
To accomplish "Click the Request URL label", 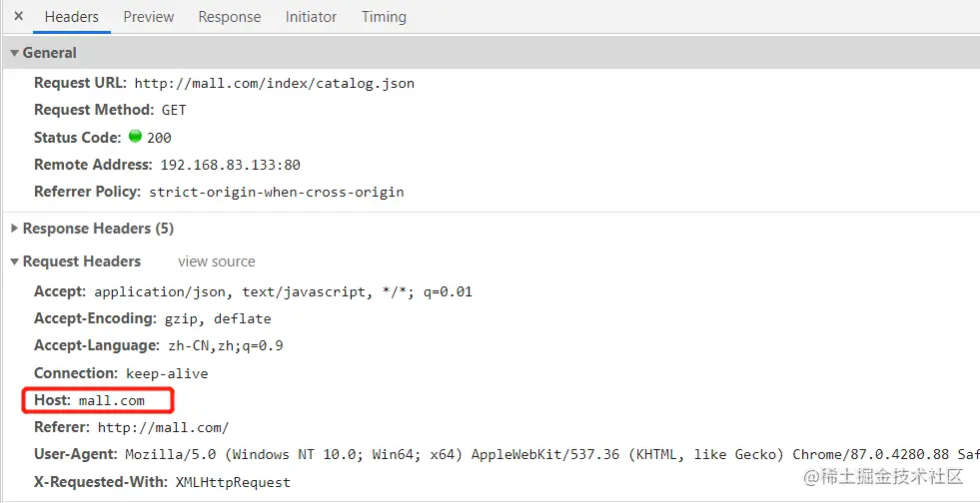I will pyautogui.click(x=81, y=83).
